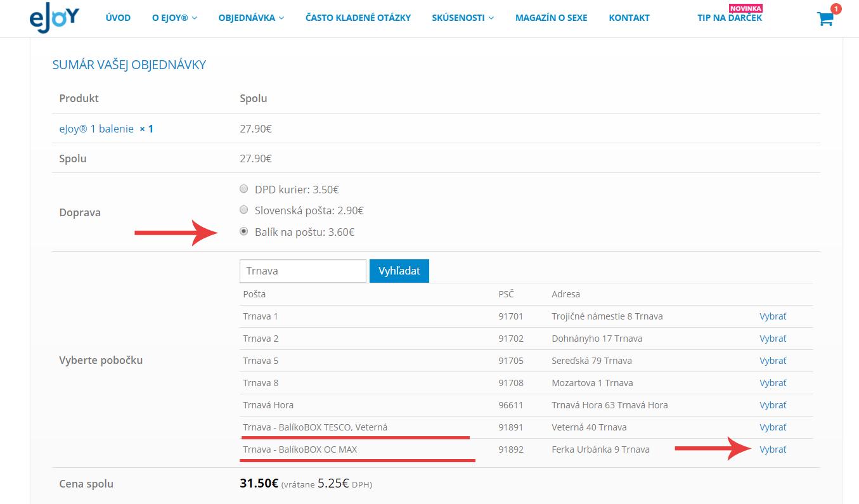Click address Veterná 40 Trnava
859x504 pixels.
589,427
